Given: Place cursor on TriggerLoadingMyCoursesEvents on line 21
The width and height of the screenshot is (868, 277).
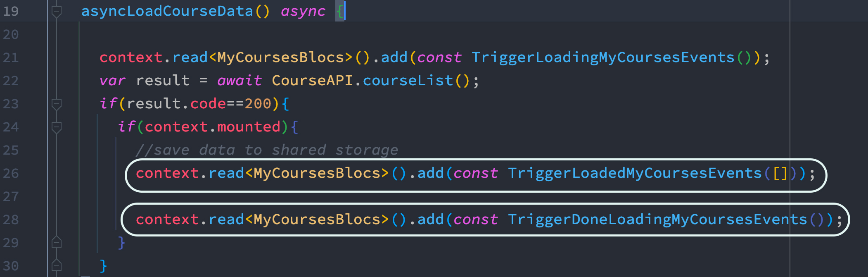Looking at the screenshot, I should pyautogui.click(x=603, y=57).
